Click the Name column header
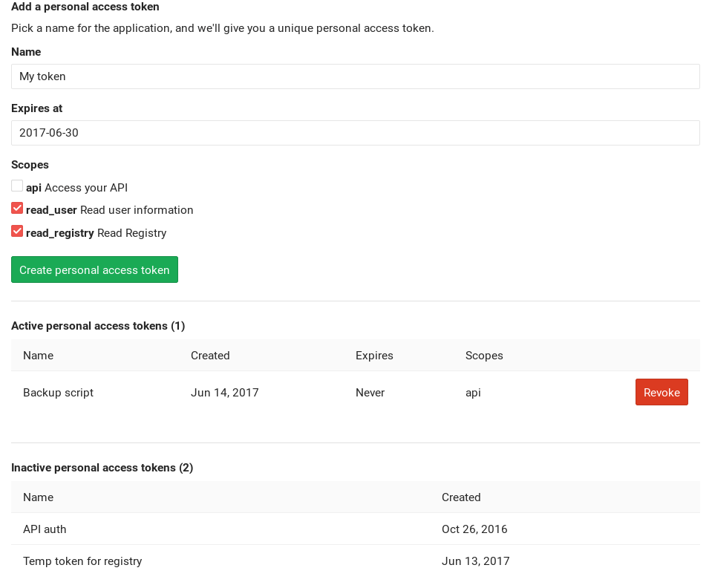This screenshot has width=712, height=588. [38, 355]
